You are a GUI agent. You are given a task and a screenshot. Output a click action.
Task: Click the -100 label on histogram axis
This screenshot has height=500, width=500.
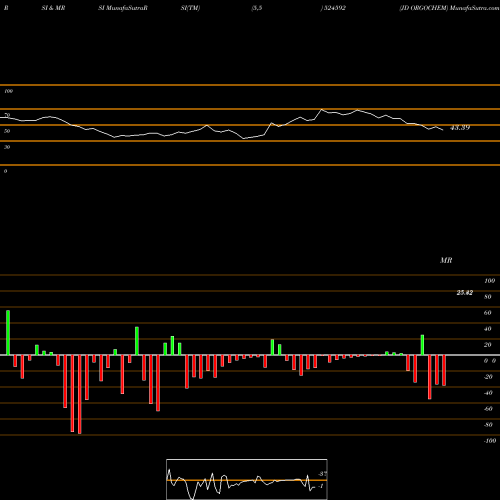(x=490, y=441)
